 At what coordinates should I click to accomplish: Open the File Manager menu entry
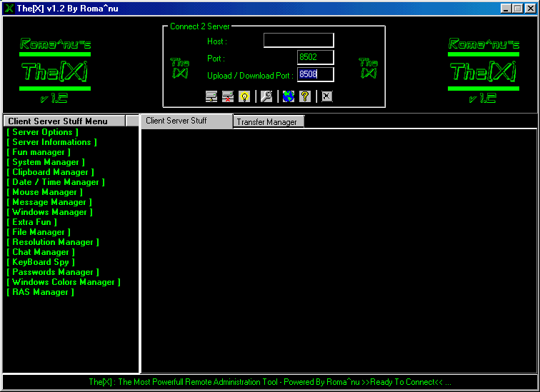(39, 232)
